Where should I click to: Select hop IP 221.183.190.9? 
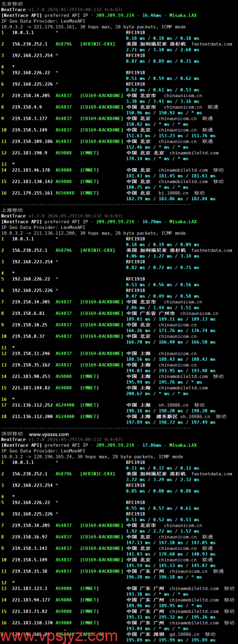click(30, 152)
